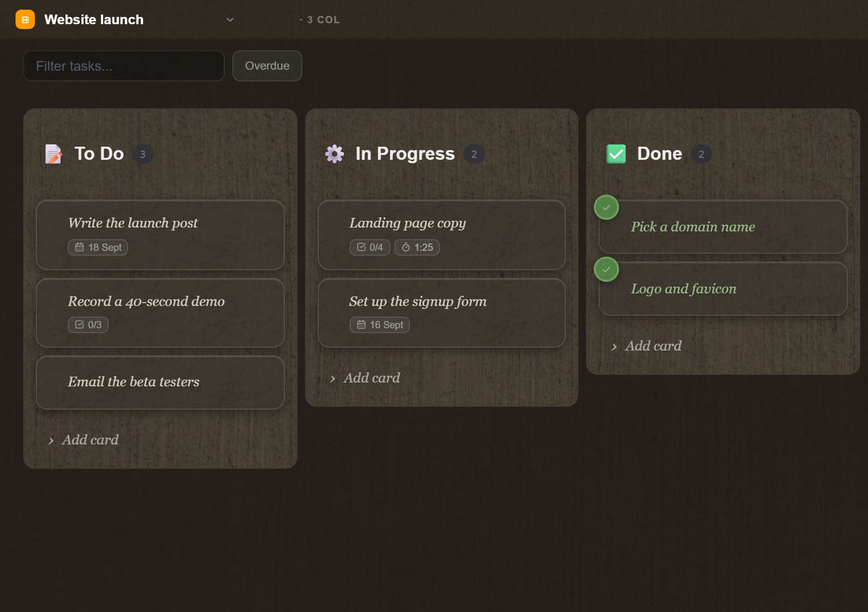868x612 pixels.
Task: Click the 0/4 checklist badge
Action: (370, 247)
